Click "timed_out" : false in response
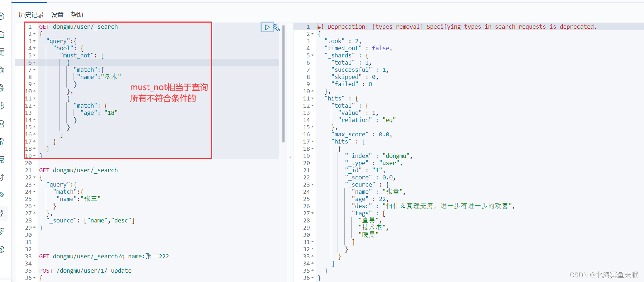This screenshot has width=644, height=282. coord(358,48)
